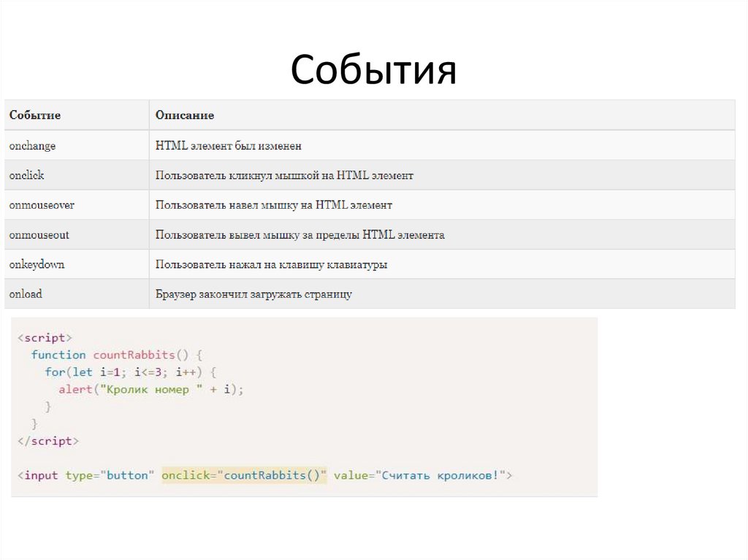Click highlighted onclick="countRabbits()" attribute
This screenshot has width=748, height=560.
(244, 475)
